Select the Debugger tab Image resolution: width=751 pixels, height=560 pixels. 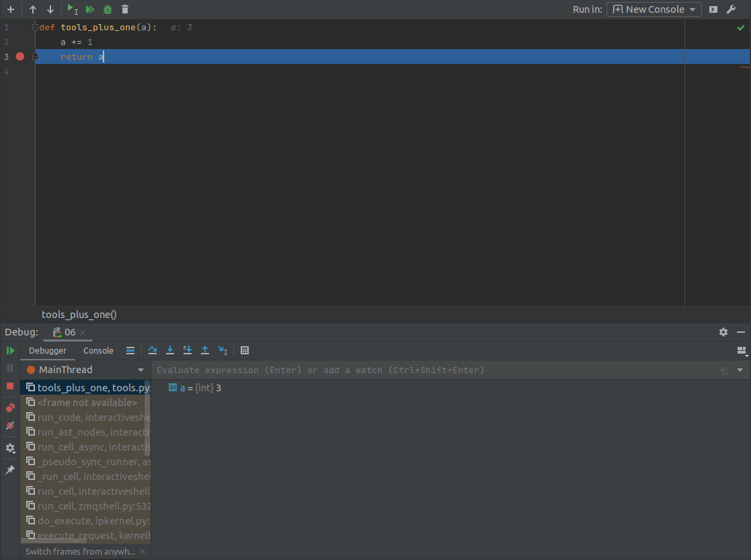(48, 350)
